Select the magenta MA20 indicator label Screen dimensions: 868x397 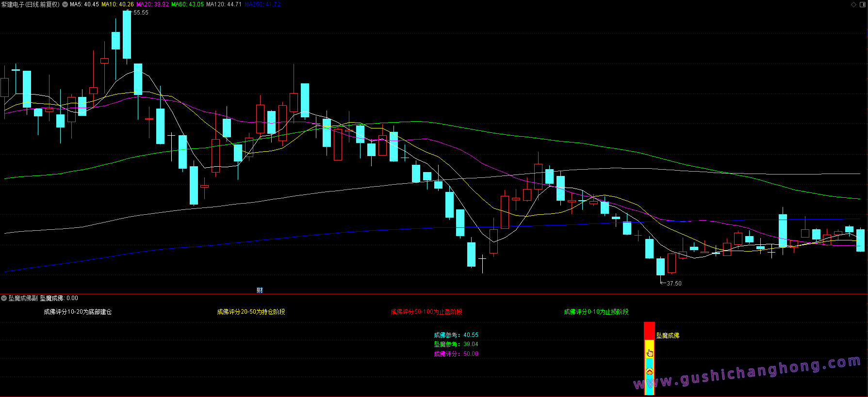[152, 4]
